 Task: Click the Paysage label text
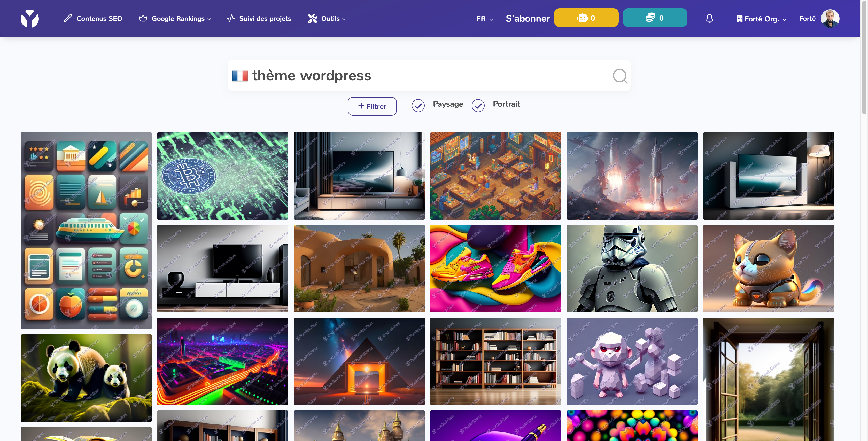pyautogui.click(x=448, y=104)
